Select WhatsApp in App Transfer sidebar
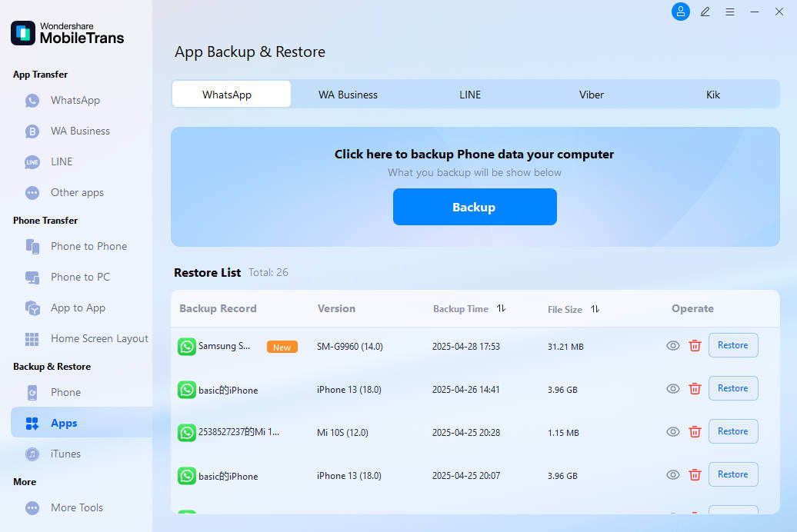 pos(75,100)
